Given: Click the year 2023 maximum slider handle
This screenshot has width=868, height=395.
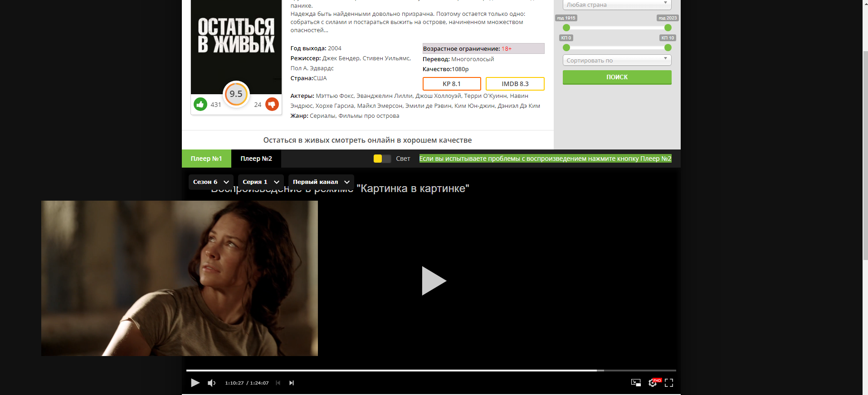Looking at the screenshot, I should (x=668, y=28).
